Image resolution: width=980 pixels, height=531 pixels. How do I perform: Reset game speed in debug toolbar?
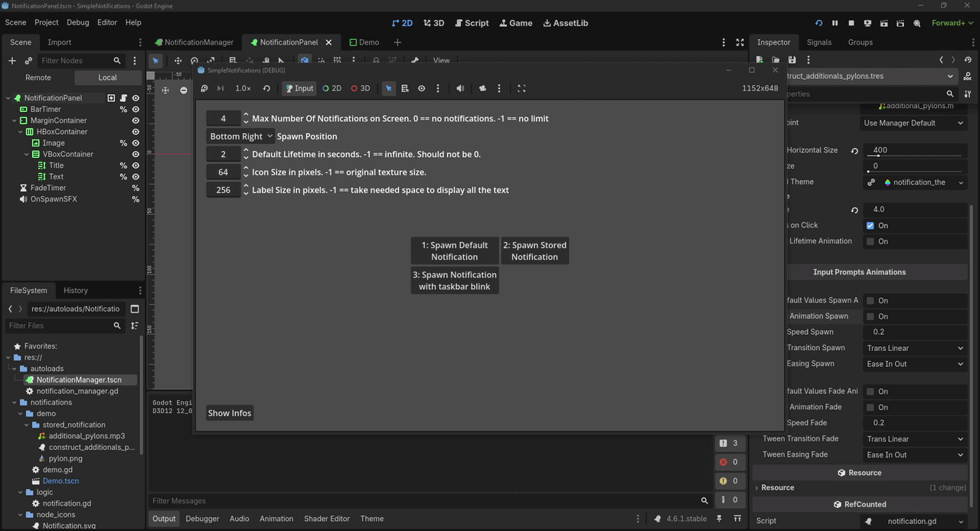[266, 88]
